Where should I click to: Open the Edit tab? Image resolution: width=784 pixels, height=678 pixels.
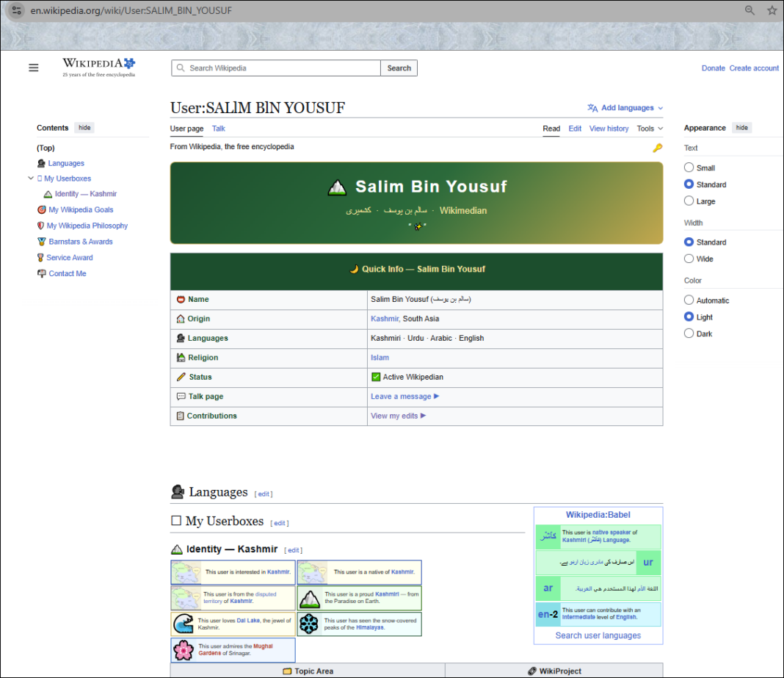point(575,129)
